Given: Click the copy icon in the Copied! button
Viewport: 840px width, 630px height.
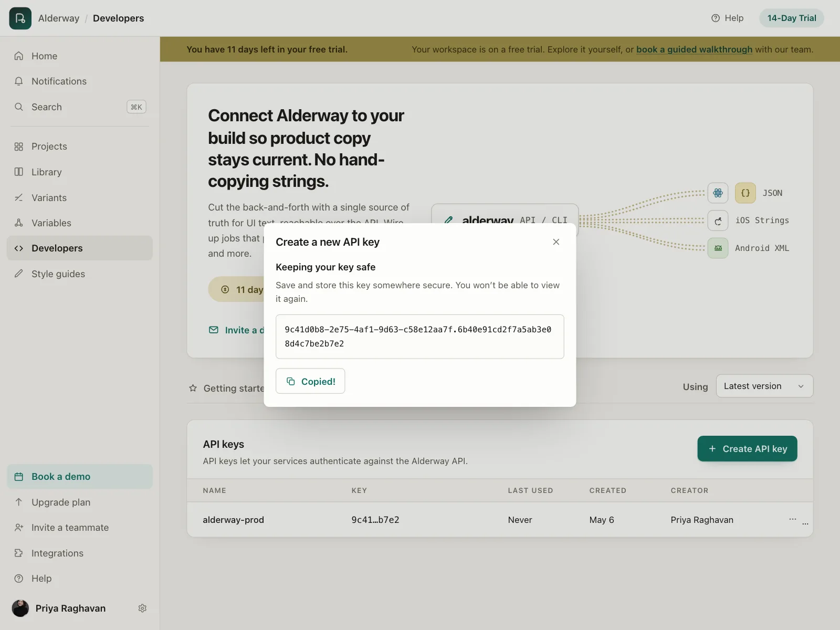Looking at the screenshot, I should pos(290,382).
